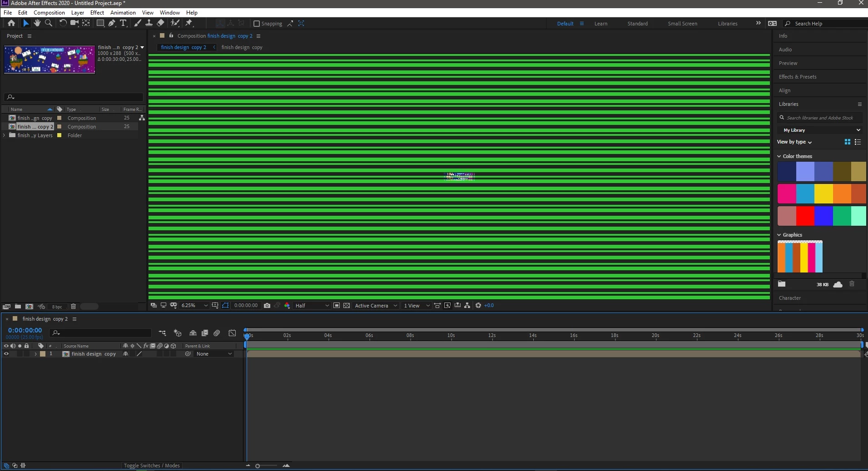
Task: Open the Layer menu
Action: (x=78, y=13)
